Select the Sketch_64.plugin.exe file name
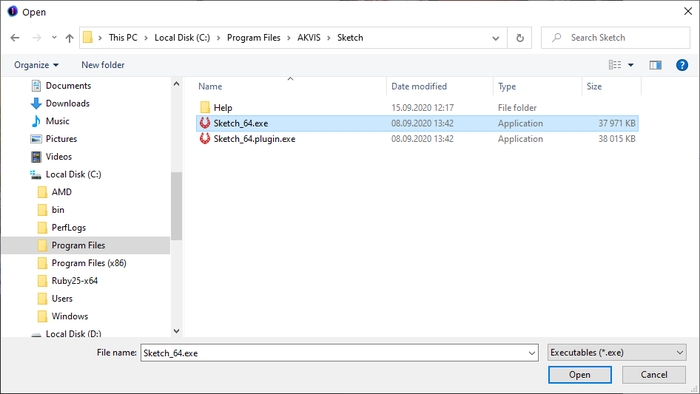 [x=254, y=139]
